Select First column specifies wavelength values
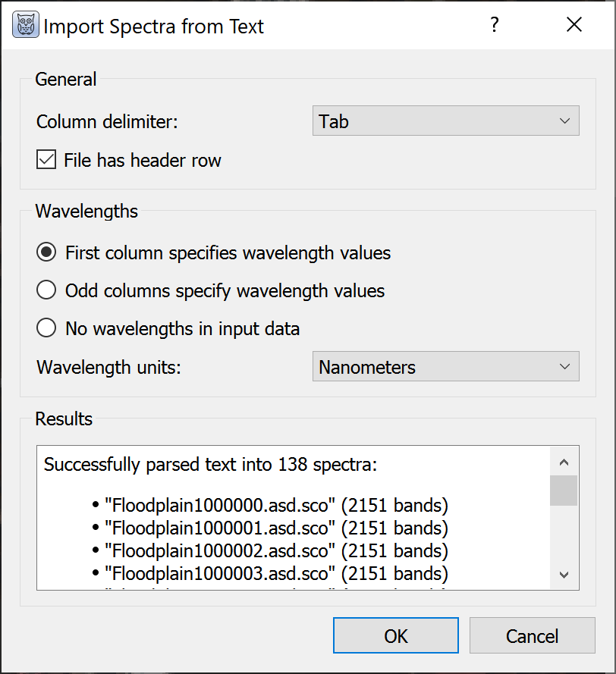 [47, 252]
